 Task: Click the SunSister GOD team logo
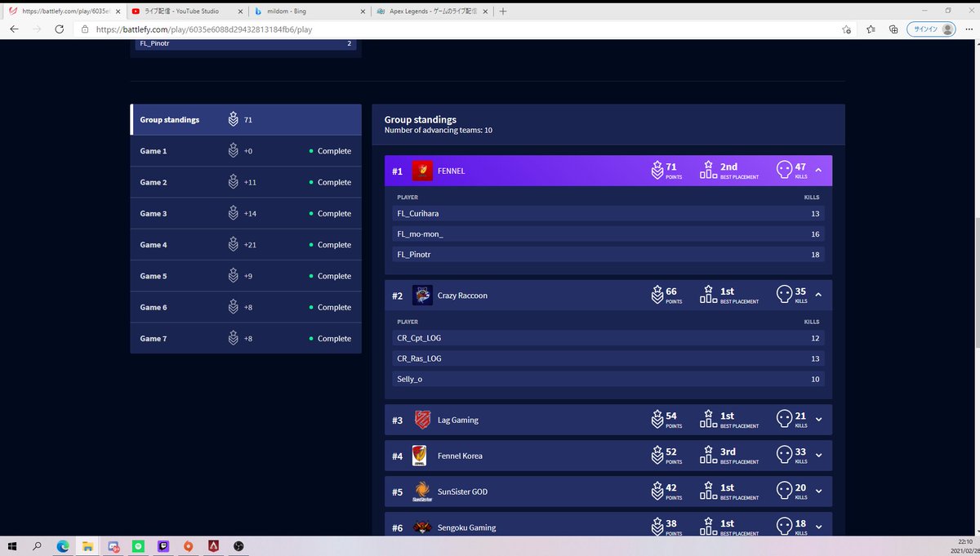tap(422, 492)
